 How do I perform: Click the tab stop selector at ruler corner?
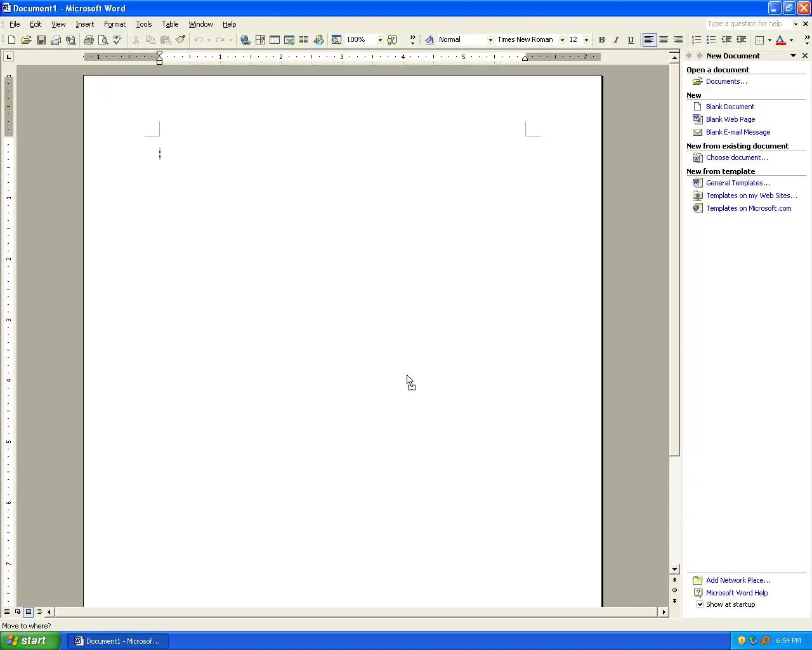(x=8, y=56)
